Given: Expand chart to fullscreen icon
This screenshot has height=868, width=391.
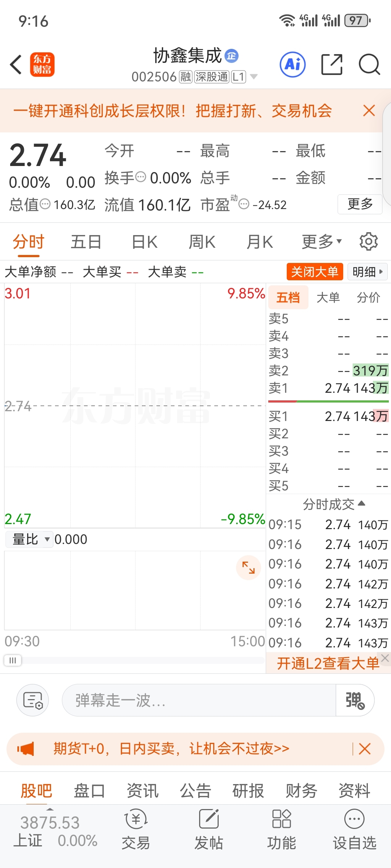Looking at the screenshot, I should 248,567.
